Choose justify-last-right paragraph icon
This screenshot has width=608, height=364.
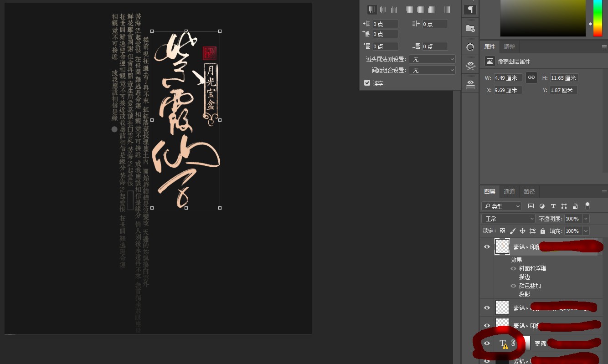pos(431,9)
